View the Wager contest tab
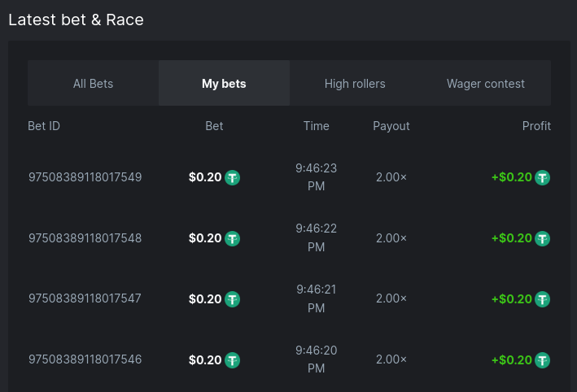577x392 pixels. 486,84
